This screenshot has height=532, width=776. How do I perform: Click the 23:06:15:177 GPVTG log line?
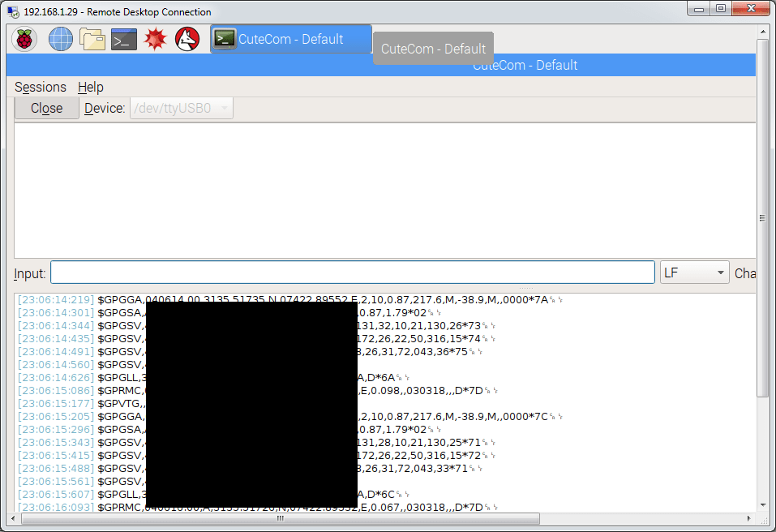pyautogui.click(x=82, y=403)
